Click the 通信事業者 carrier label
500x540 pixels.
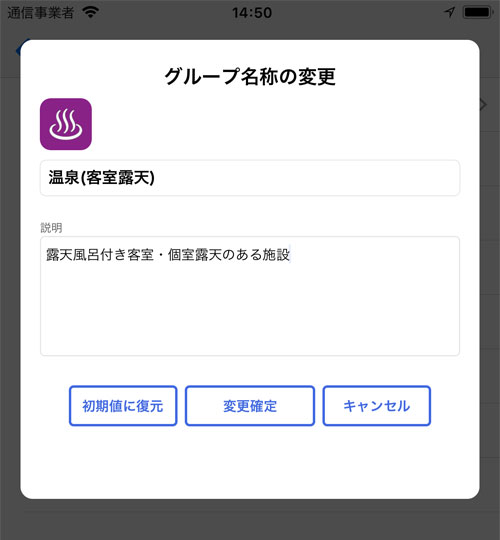point(41,13)
